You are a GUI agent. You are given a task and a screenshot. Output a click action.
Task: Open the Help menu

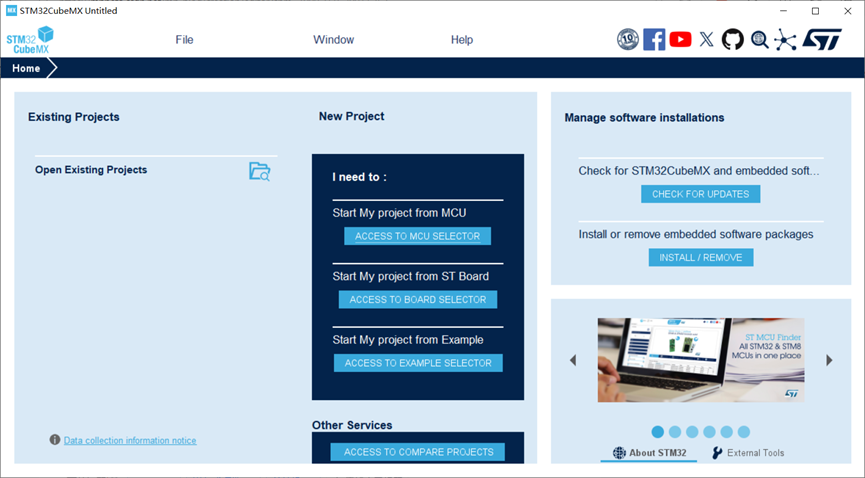click(x=462, y=40)
